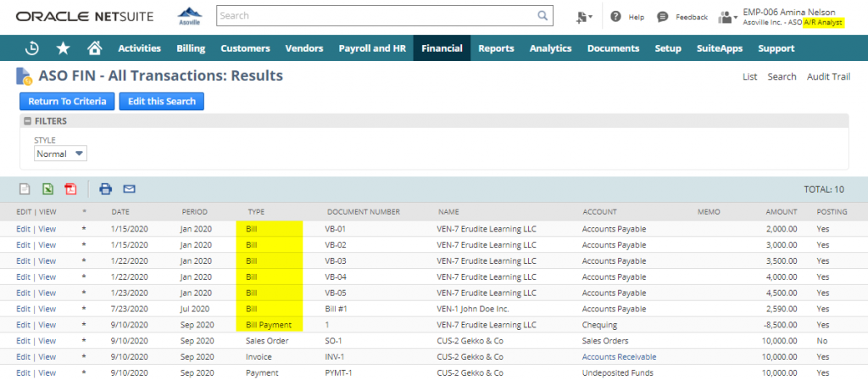Edit the Bill Payment row
Viewport: 868px width, 380px height.
coord(23,325)
